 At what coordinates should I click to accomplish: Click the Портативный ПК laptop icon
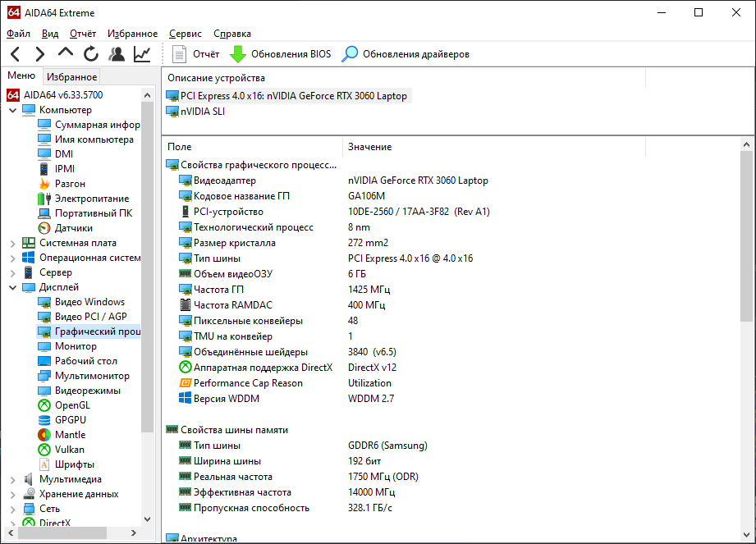tap(44, 213)
